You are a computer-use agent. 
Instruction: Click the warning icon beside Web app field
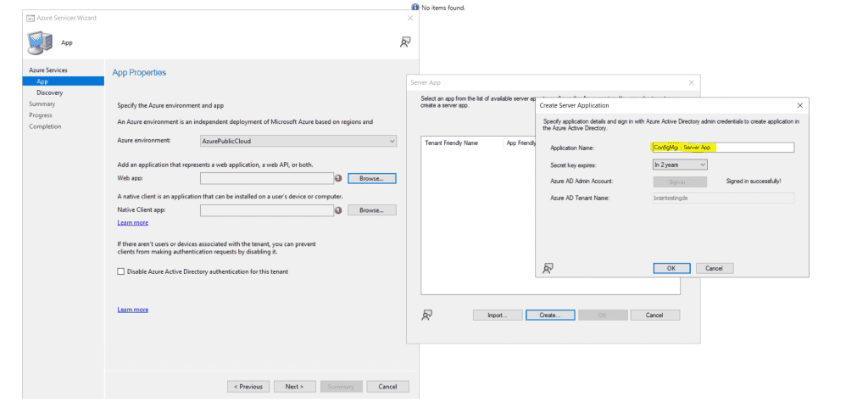[338, 178]
